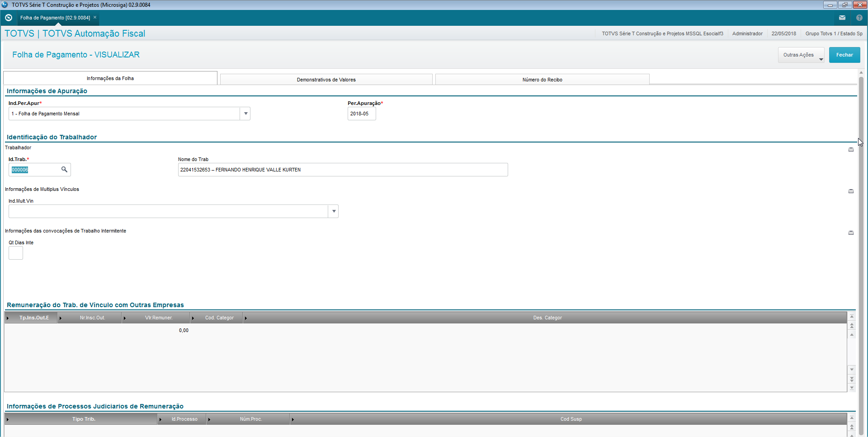Click the 22/05/2018 date in header
This screenshot has height=437, width=868.
click(x=784, y=33)
